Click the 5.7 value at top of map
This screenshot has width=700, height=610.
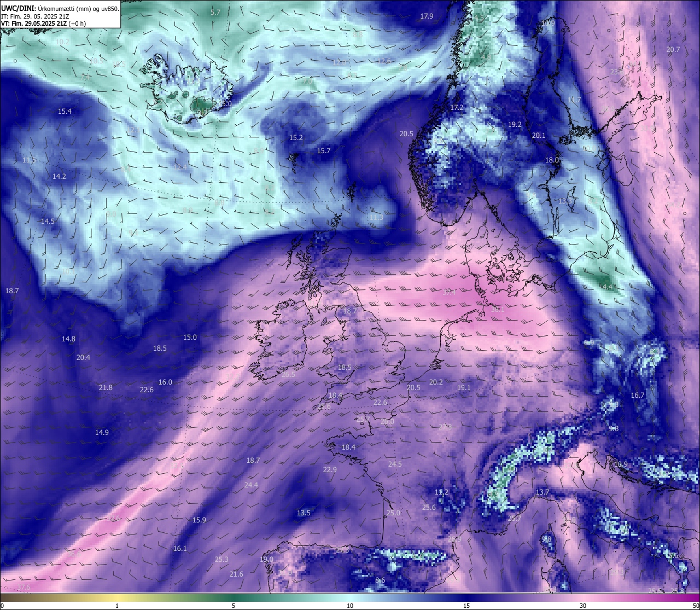(x=215, y=12)
